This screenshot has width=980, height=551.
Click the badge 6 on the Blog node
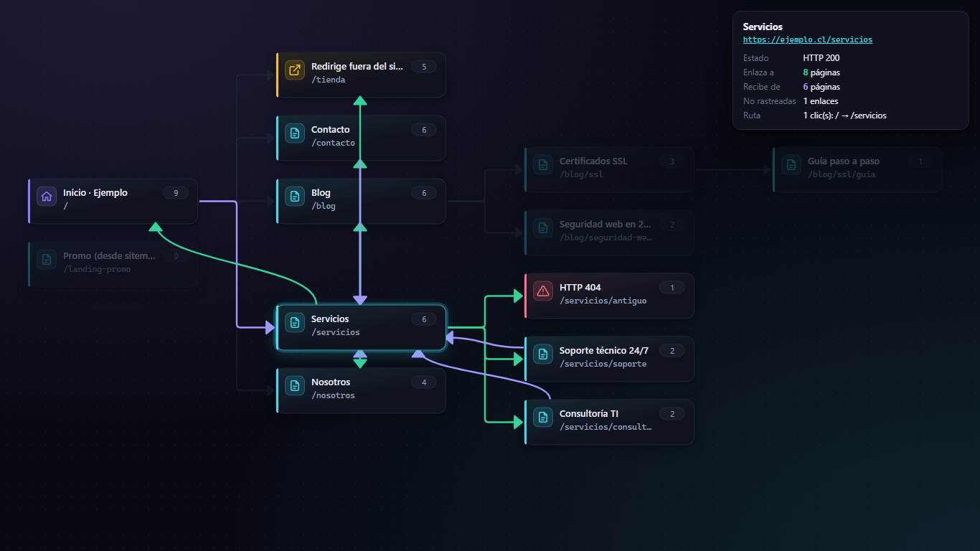pyautogui.click(x=424, y=193)
